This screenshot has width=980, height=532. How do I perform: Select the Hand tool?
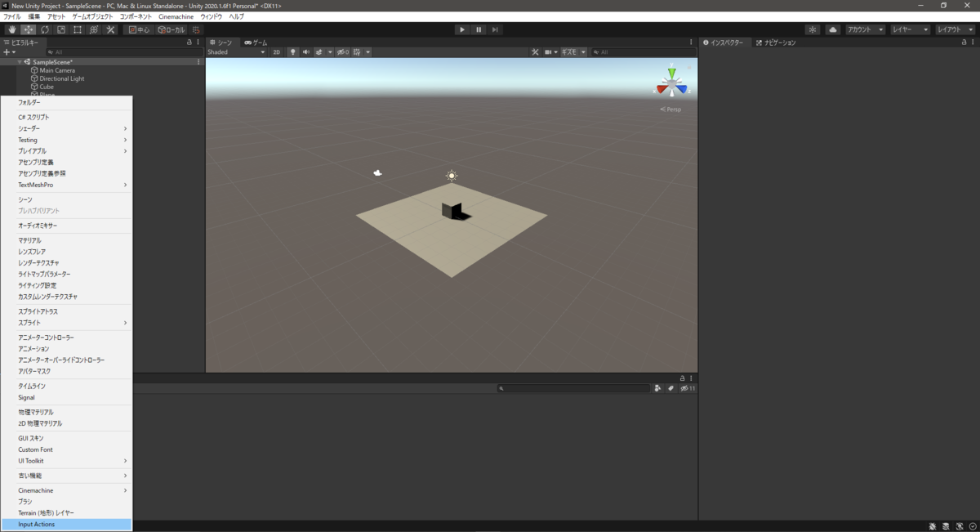click(x=12, y=29)
